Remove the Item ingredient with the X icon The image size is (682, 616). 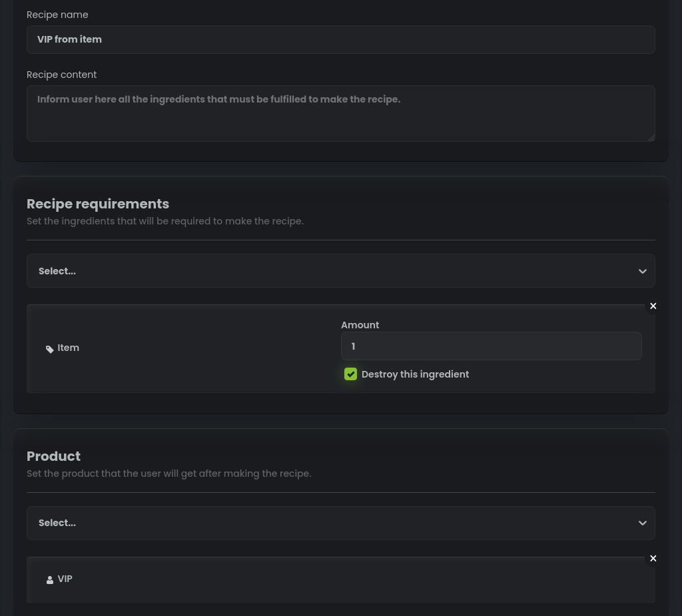(653, 306)
